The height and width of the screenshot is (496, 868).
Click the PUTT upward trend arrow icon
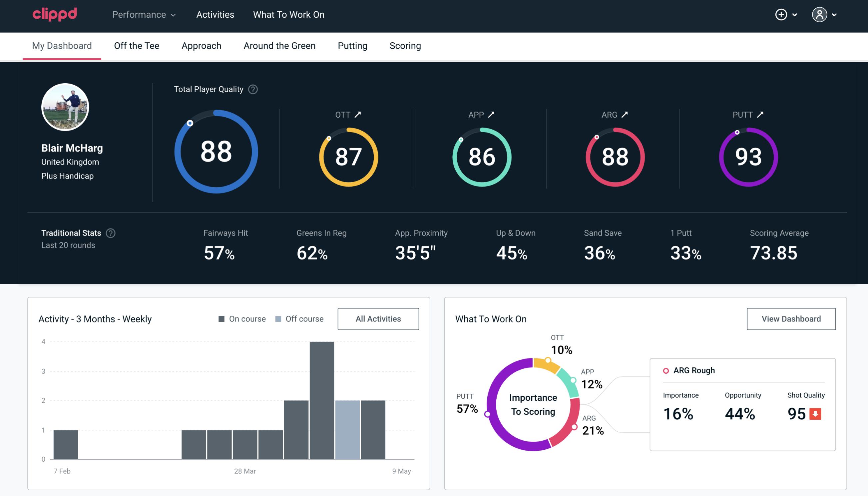tap(761, 115)
